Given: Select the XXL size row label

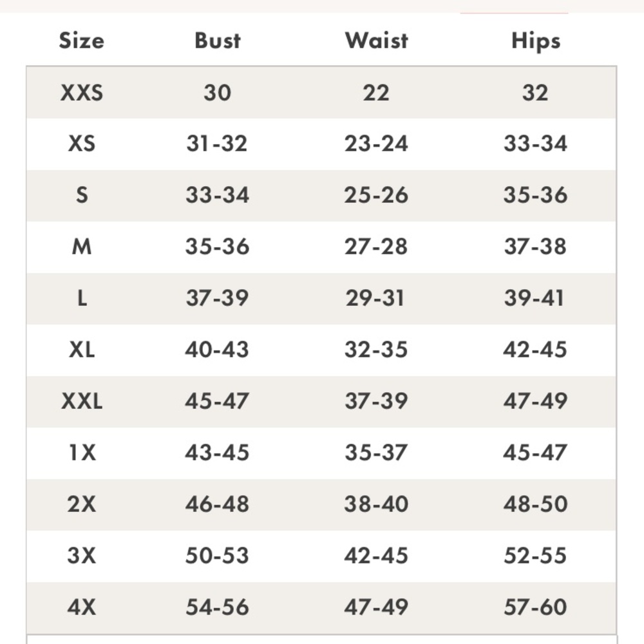Looking at the screenshot, I should pyautogui.click(x=81, y=401).
